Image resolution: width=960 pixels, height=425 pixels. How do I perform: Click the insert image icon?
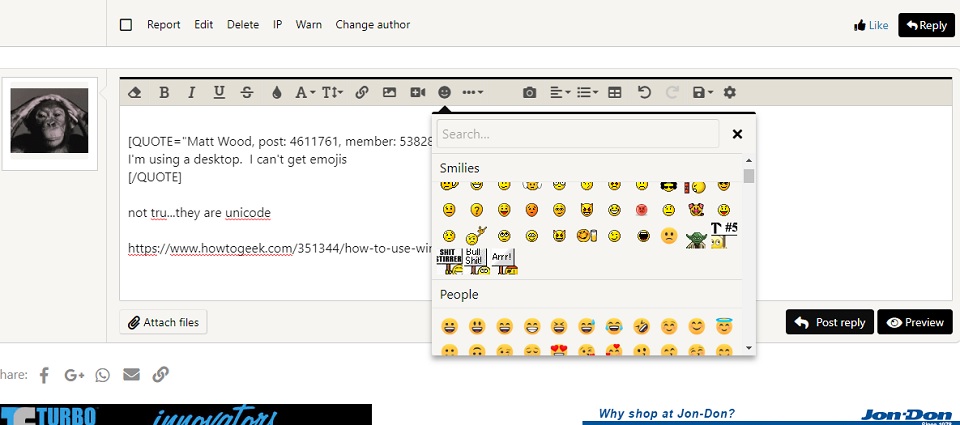coord(390,92)
